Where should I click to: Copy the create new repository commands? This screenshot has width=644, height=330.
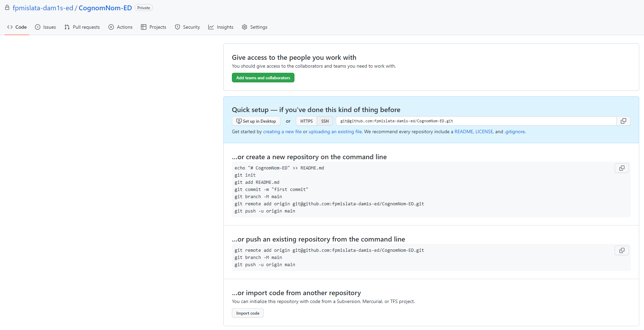pos(622,168)
